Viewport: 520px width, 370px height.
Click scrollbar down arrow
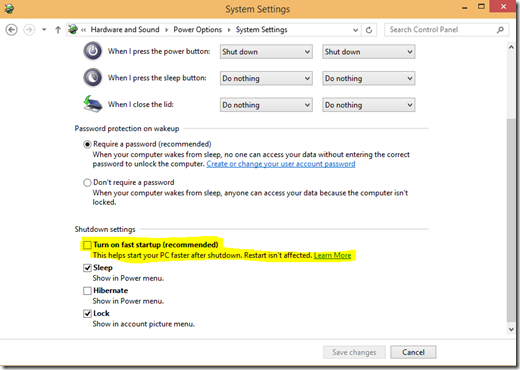(511, 329)
